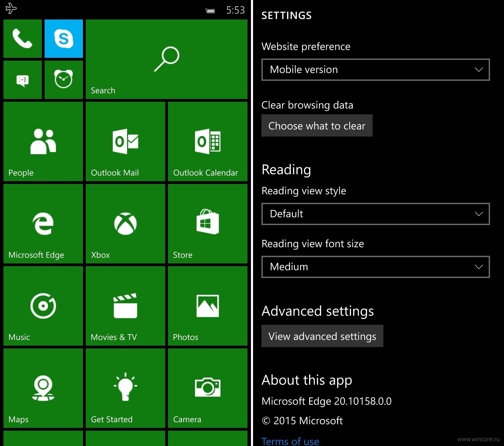Open the Terms of use link
Screen dimensions: 504x446
290,441
